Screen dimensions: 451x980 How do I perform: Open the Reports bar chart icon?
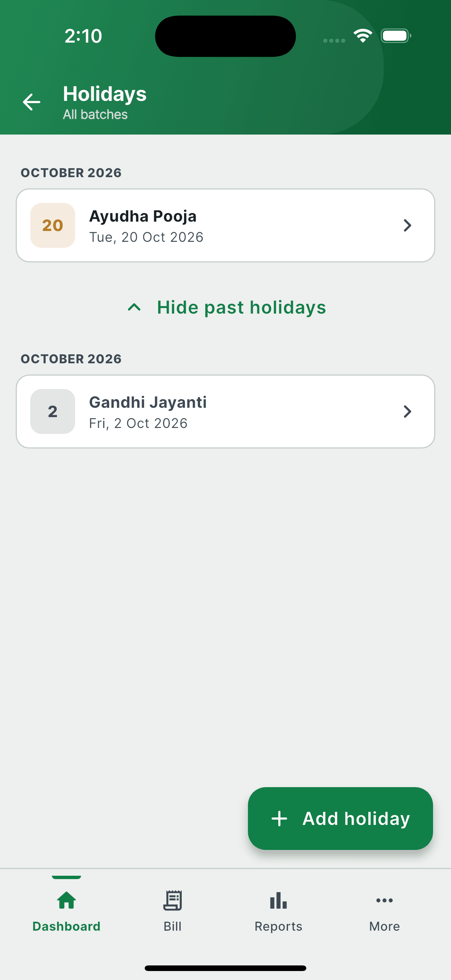click(278, 900)
